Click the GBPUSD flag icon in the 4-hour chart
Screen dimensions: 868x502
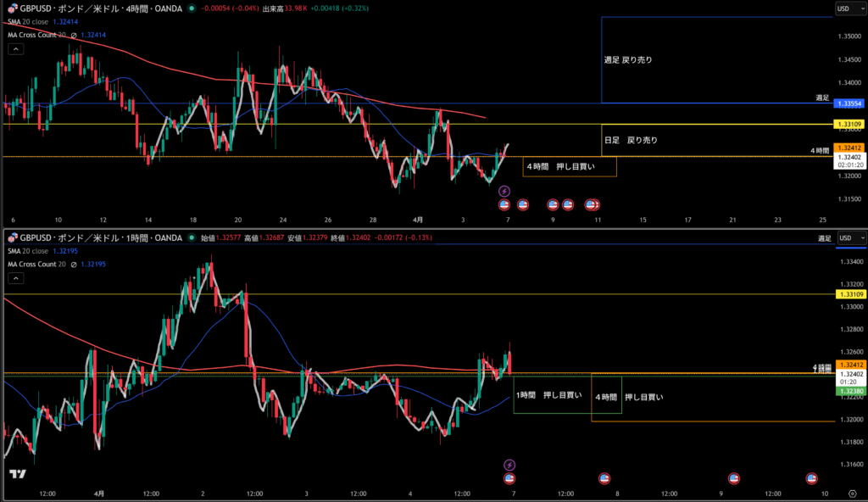click(x=13, y=8)
